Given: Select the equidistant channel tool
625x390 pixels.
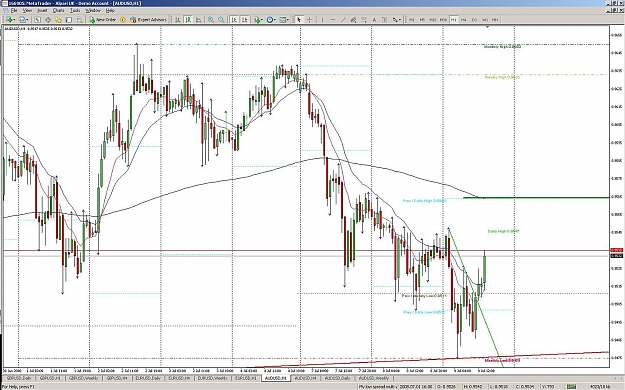Looking at the screenshot, I should coord(354,19).
